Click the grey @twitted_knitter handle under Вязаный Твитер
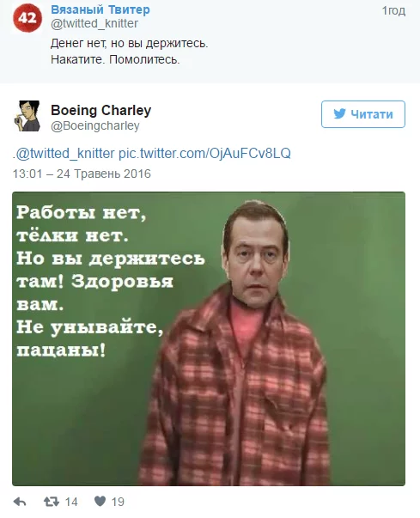Viewport: 420px width, 518px height. click(x=94, y=24)
